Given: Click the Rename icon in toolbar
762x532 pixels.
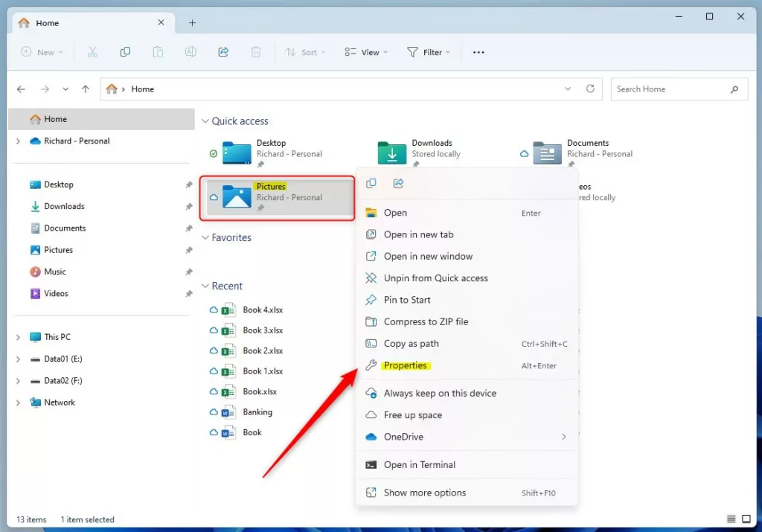Looking at the screenshot, I should tap(190, 52).
